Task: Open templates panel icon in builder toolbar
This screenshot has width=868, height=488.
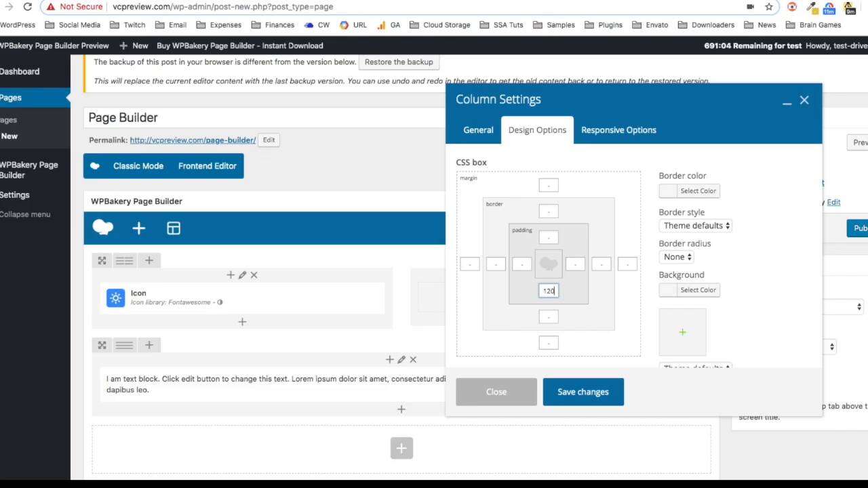Action: tap(174, 228)
